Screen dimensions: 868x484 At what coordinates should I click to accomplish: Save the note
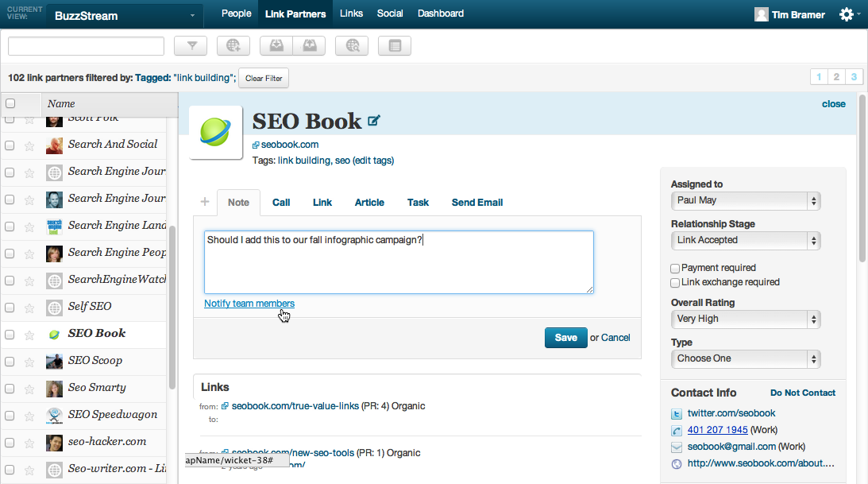point(565,338)
